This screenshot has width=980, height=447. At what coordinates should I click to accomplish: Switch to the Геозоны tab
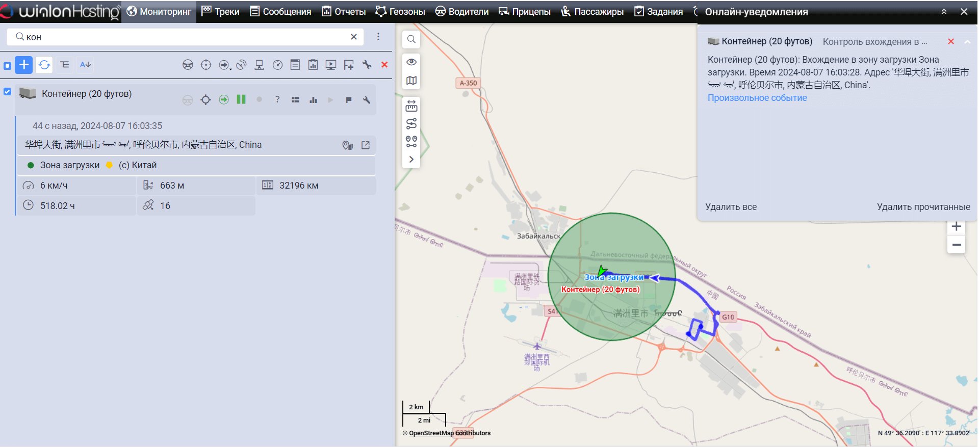click(x=400, y=12)
